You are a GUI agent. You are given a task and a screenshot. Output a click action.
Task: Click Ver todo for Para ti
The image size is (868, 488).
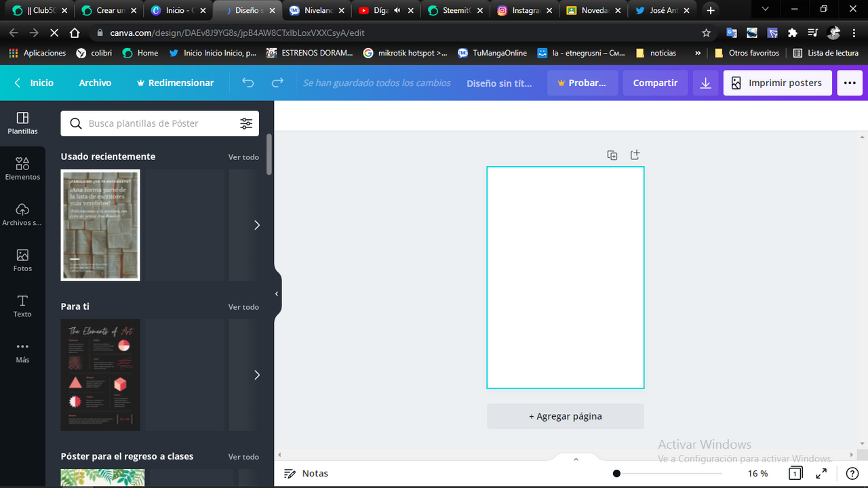coord(243,307)
